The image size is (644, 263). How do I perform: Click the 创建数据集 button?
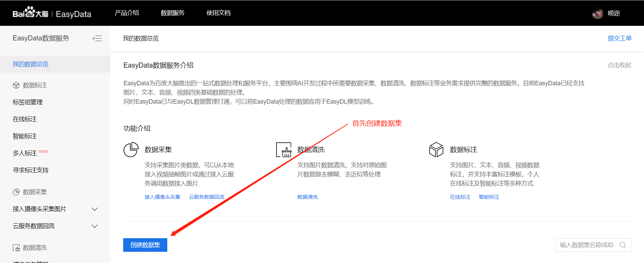[x=145, y=245]
